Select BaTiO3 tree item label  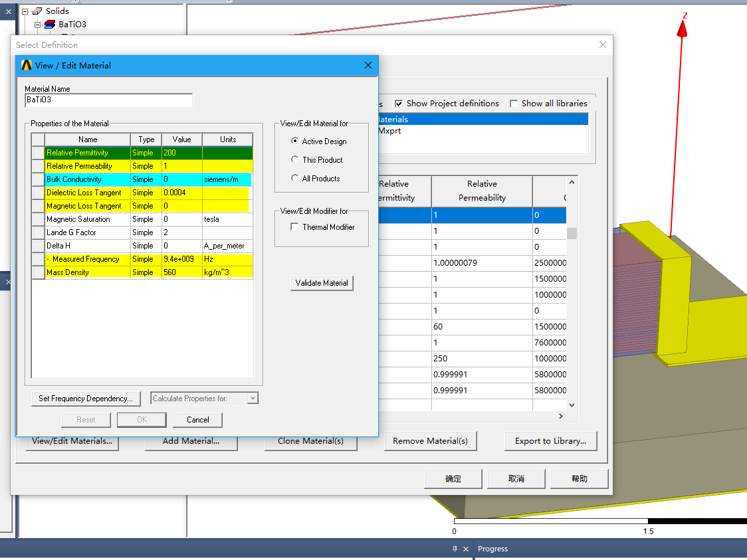point(72,25)
